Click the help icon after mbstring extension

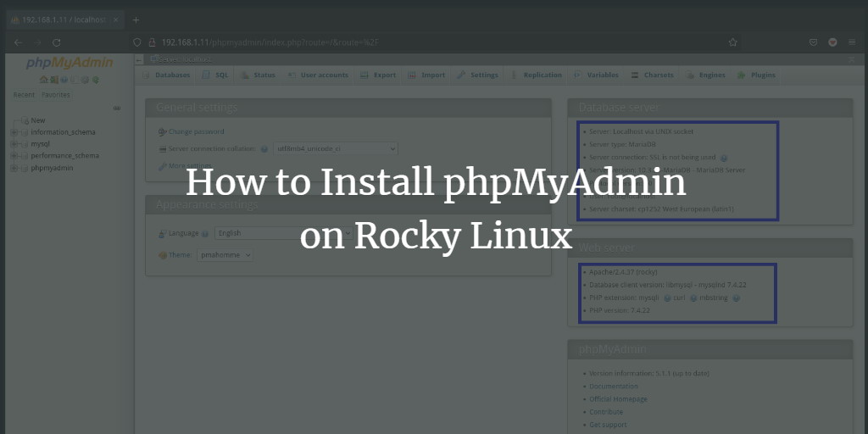[x=736, y=298]
